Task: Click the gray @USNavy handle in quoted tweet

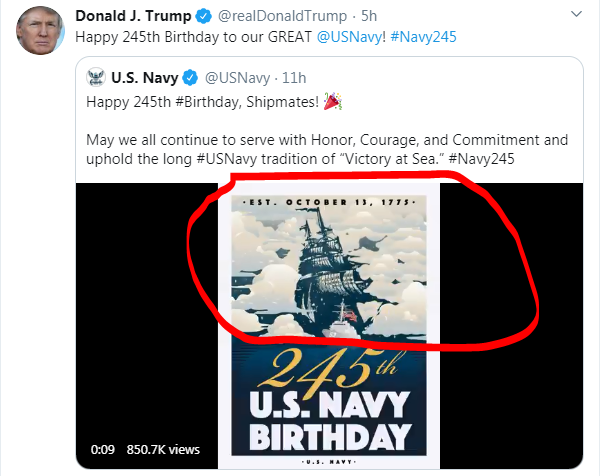Action: 238,77
